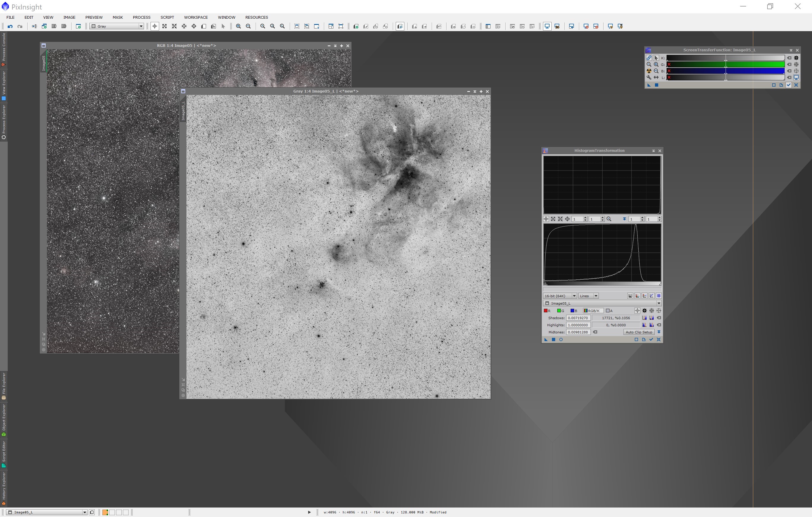
Task: Open the IMAGE menu
Action: (x=69, y=17)
